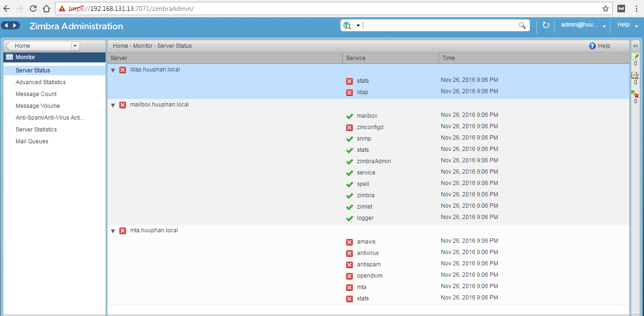Open the M browser extension icon
644x316 pixels.
pos(622,9)
